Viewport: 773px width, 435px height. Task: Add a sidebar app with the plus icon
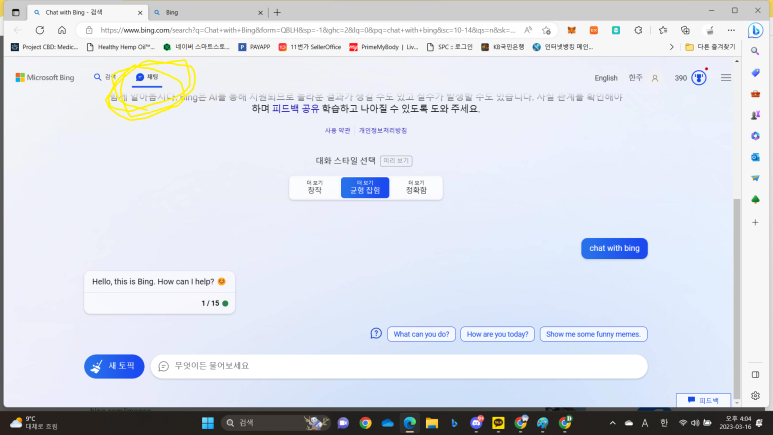pyautogui.click(x=755, y=222)
